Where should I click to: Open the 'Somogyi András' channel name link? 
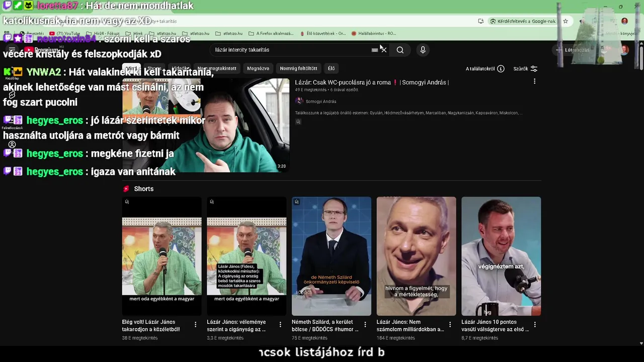321,102
